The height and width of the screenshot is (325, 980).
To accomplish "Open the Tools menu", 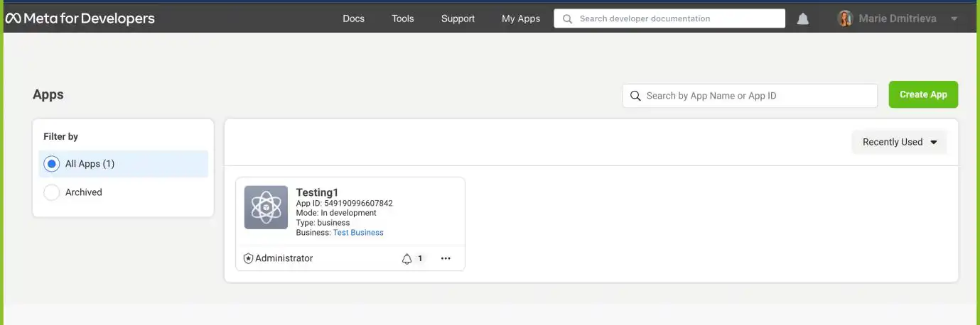I will [402, 18].
